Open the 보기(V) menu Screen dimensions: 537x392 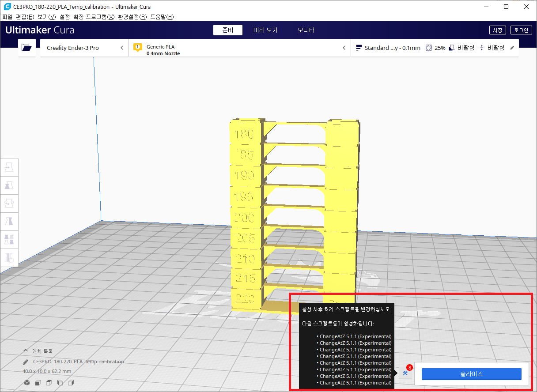click(46, 17)
